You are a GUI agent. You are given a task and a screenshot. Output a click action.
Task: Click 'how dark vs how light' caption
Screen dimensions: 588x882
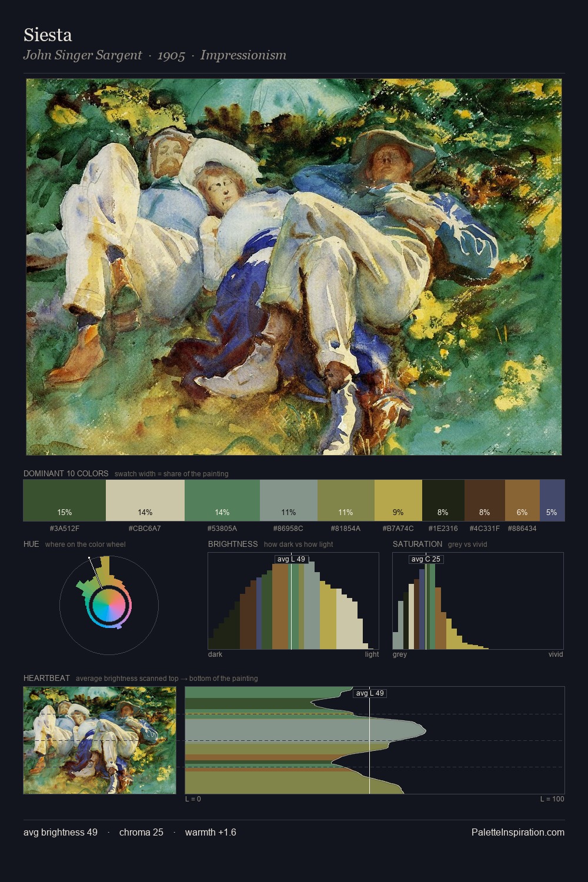[298, 544]
